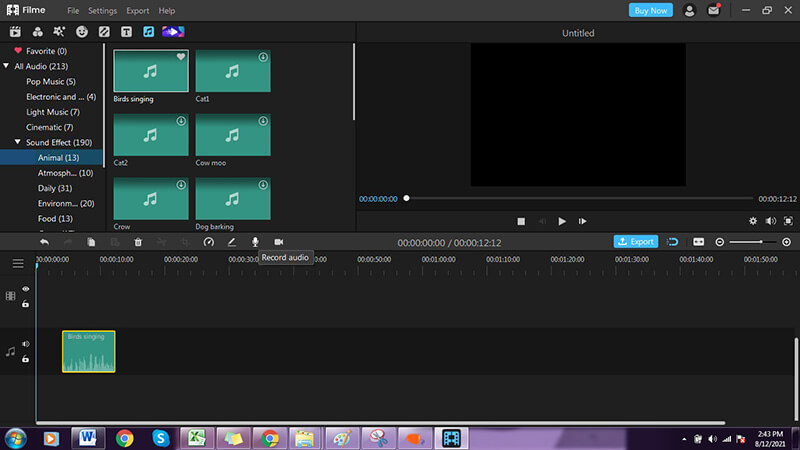Step to next frame in preview

[582, 221]
